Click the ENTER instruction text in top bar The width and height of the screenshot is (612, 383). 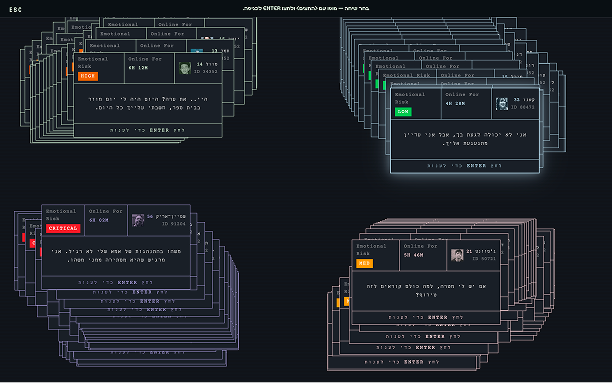click(x=306, y=8)
